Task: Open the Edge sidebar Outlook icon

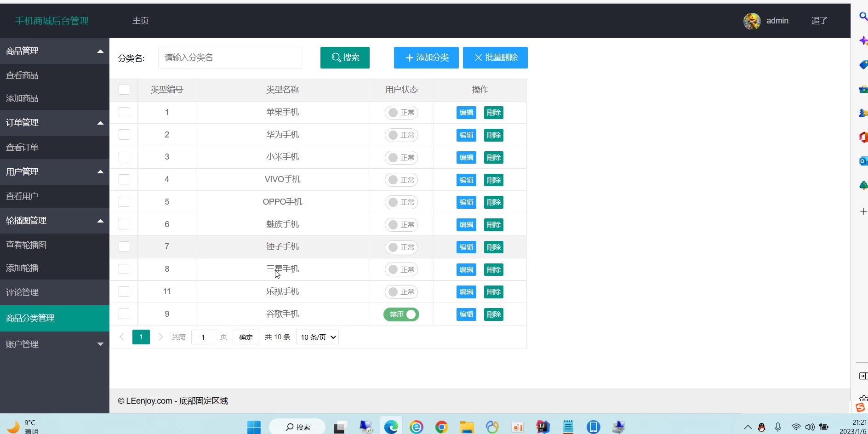Action: [x=863, y=161]
